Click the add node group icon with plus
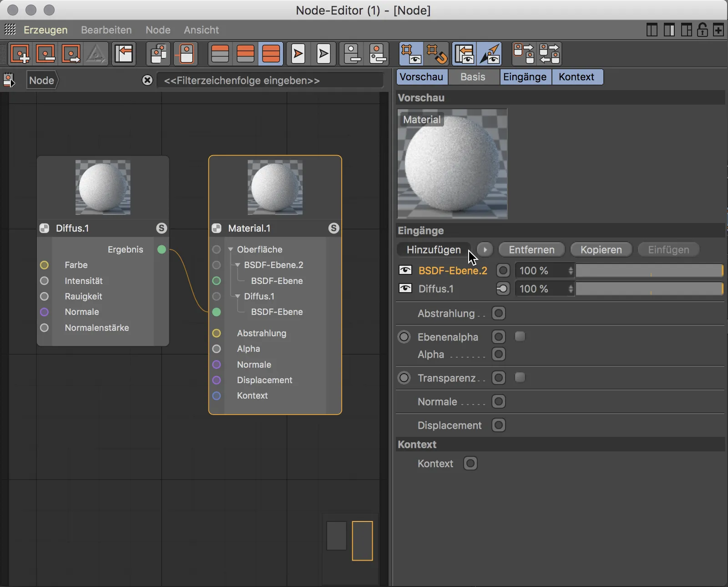Viewport: 728px width, 587px height. (20, 54)
